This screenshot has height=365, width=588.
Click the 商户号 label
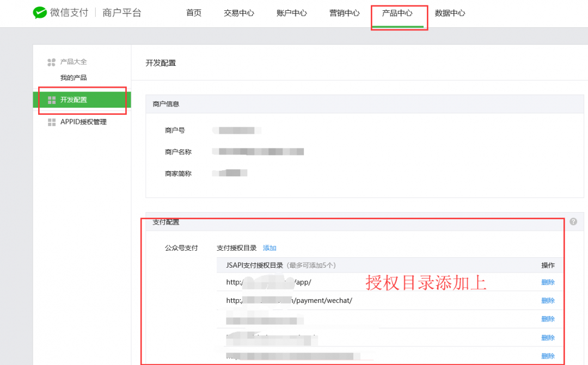[x=175, y=131]
